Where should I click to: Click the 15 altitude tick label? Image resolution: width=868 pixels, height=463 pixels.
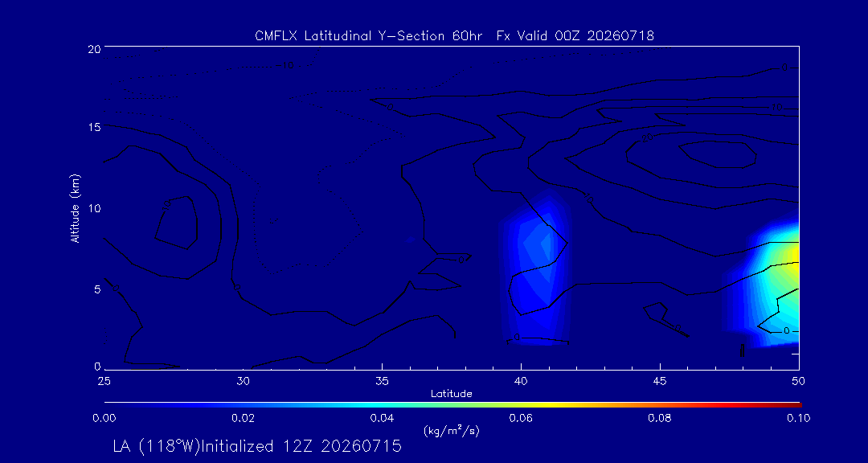95,127
